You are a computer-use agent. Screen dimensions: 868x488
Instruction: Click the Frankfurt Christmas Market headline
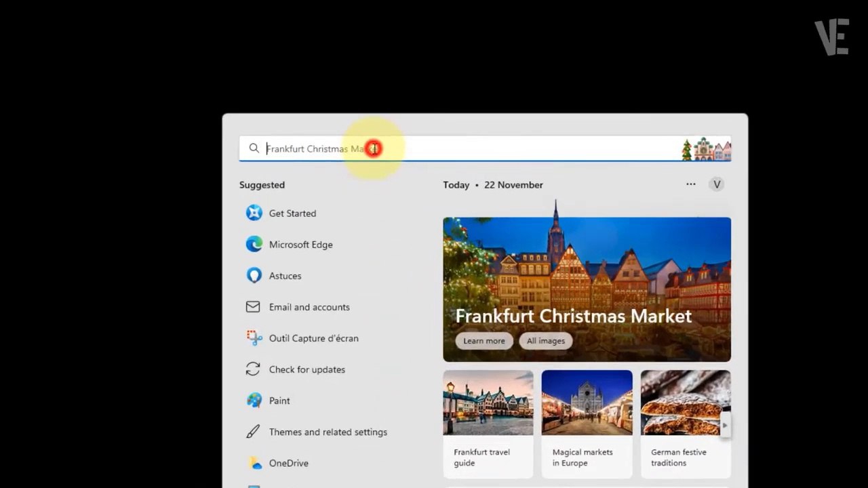[x=573, y=316]
